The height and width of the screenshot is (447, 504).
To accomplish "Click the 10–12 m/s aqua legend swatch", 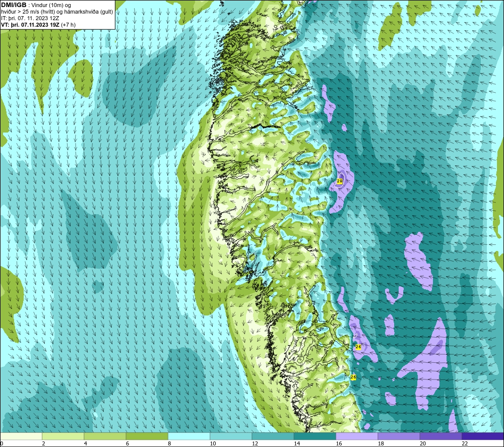I will coord(231,436).
